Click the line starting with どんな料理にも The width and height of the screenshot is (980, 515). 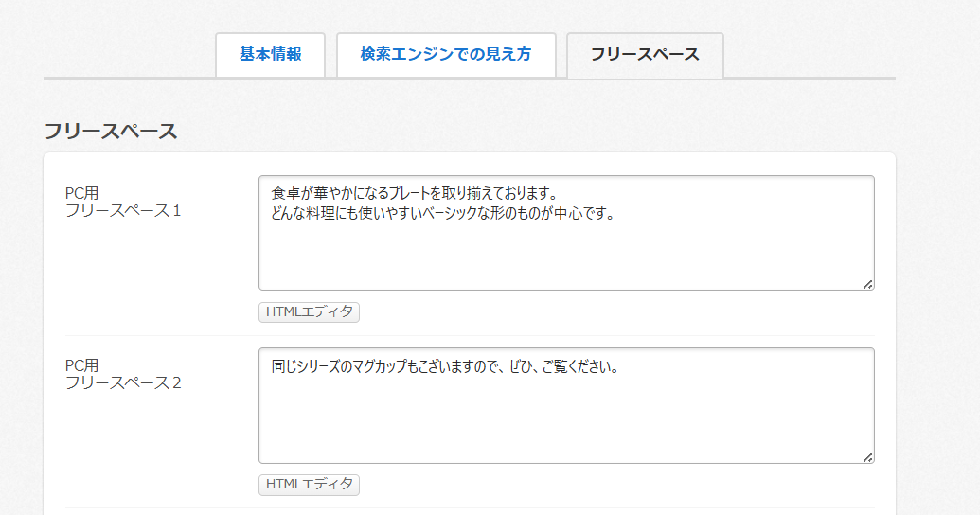(x=442, y=213)
